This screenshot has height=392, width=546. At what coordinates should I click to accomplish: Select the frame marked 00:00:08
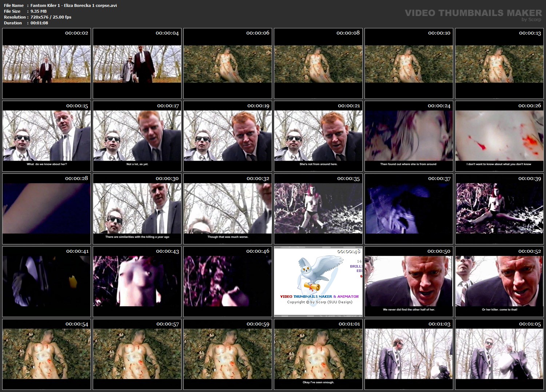pyautogui.click(x=318, y=64)
